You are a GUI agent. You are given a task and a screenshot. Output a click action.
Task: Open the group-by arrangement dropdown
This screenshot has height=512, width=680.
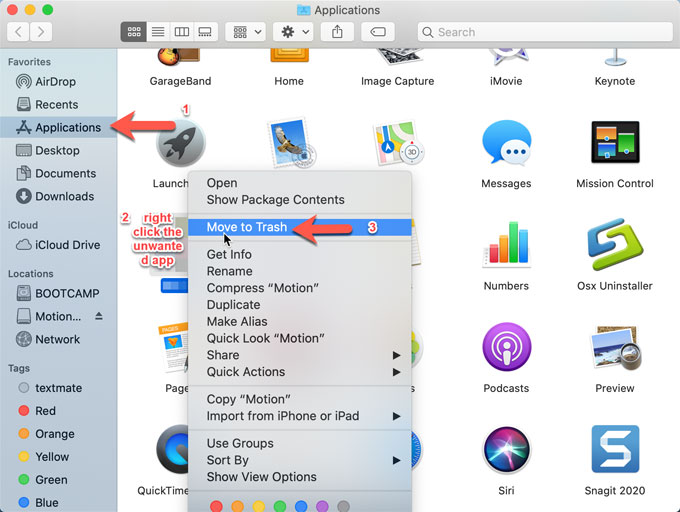point(245,32)
